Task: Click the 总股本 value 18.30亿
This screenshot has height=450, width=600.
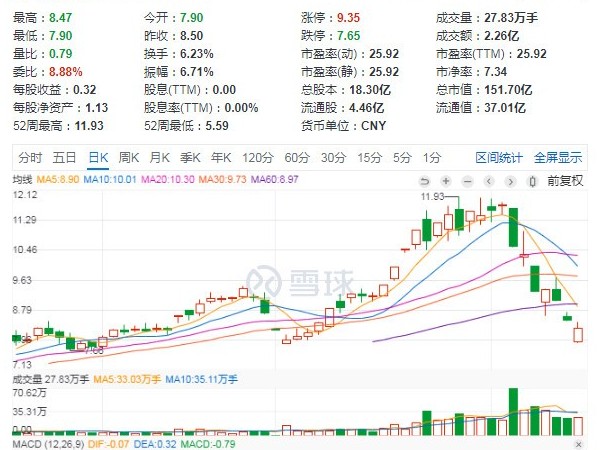Action: (370, 90)
